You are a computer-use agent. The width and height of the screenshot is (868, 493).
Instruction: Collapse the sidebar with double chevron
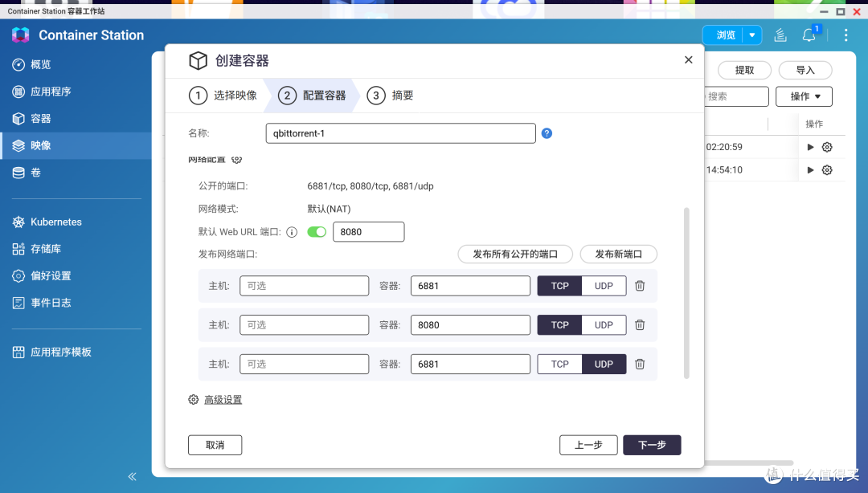(x=133, y=476)
